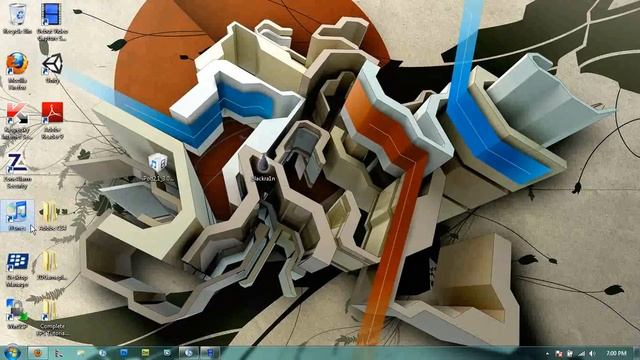Open ZoneAlarm Security desktop shortcut
This screenshot has height=360, width=640.
17,171
